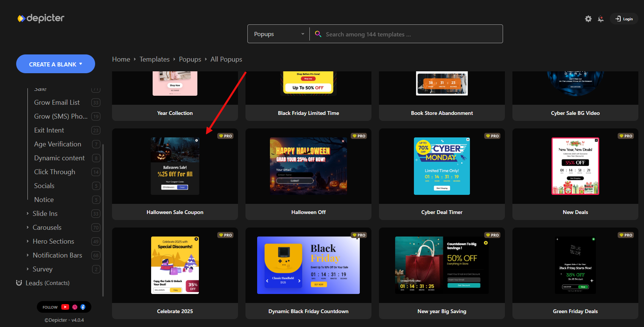Viewport: 644px width, 327px height.
Task: Click Cyber Sale BG Video title
Action: pos(575,113)
